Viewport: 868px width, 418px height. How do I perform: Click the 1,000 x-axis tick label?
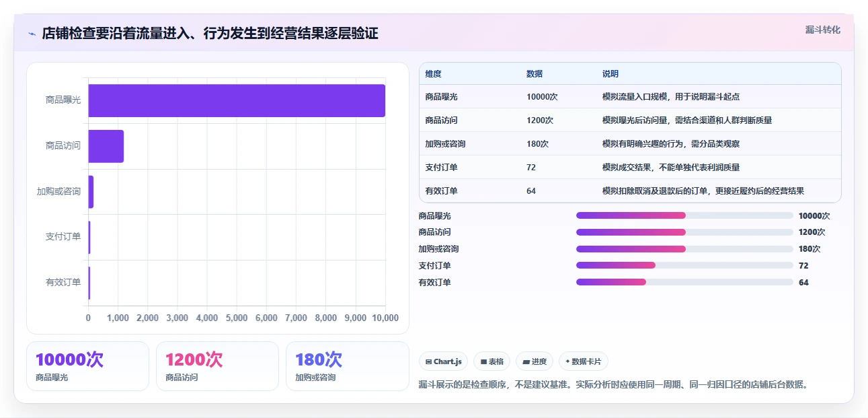(x=118, y=318)
